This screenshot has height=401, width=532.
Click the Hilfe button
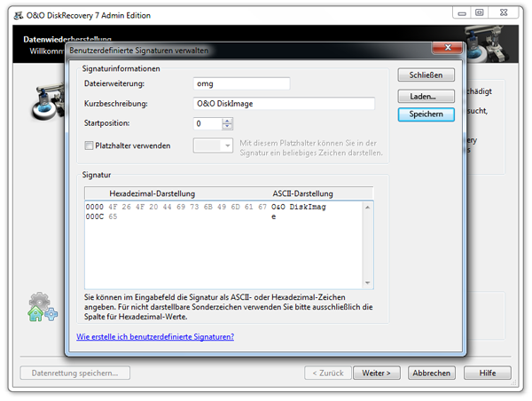(488, 373)
